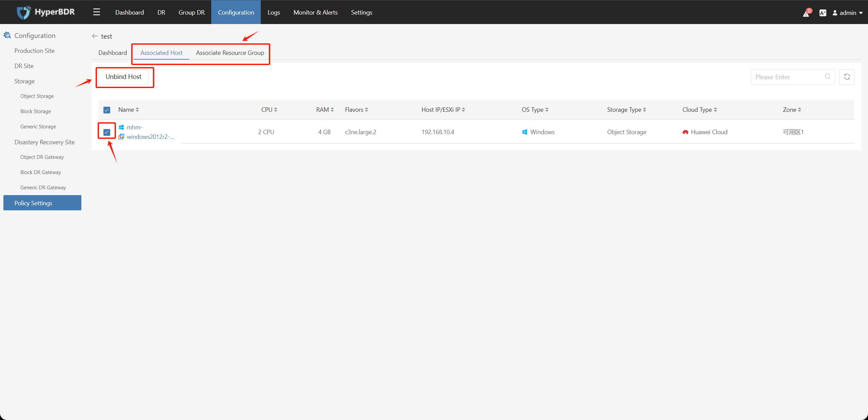Click the c3ne.large.2 flavor cell

(360, 132)
